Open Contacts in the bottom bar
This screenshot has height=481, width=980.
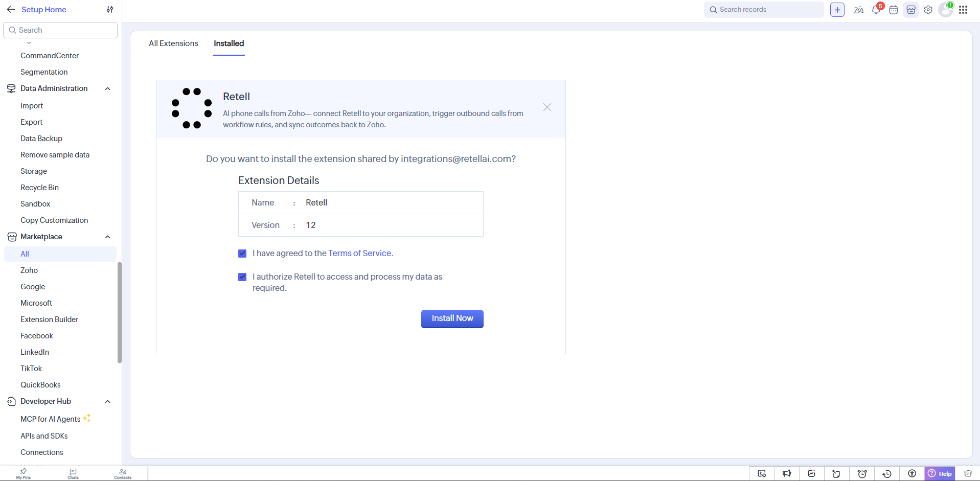[123, 474]
